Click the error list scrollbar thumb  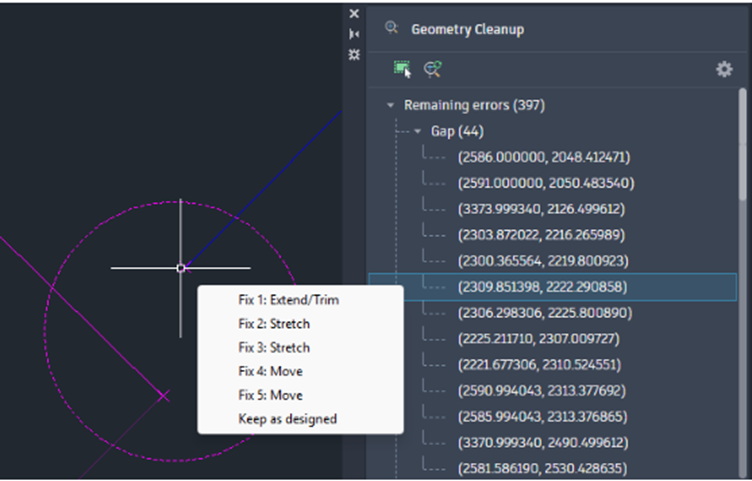tap(742, 144)
